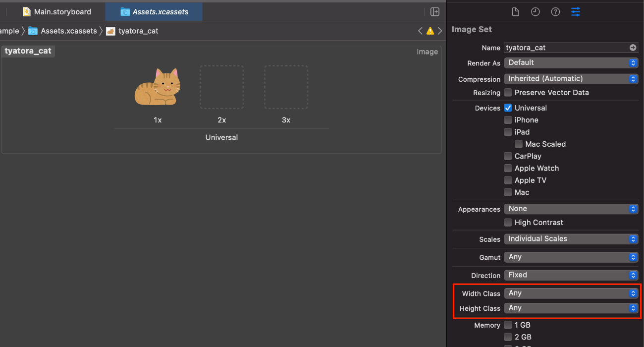Expand the Width Class dropdown

point(570,293)
